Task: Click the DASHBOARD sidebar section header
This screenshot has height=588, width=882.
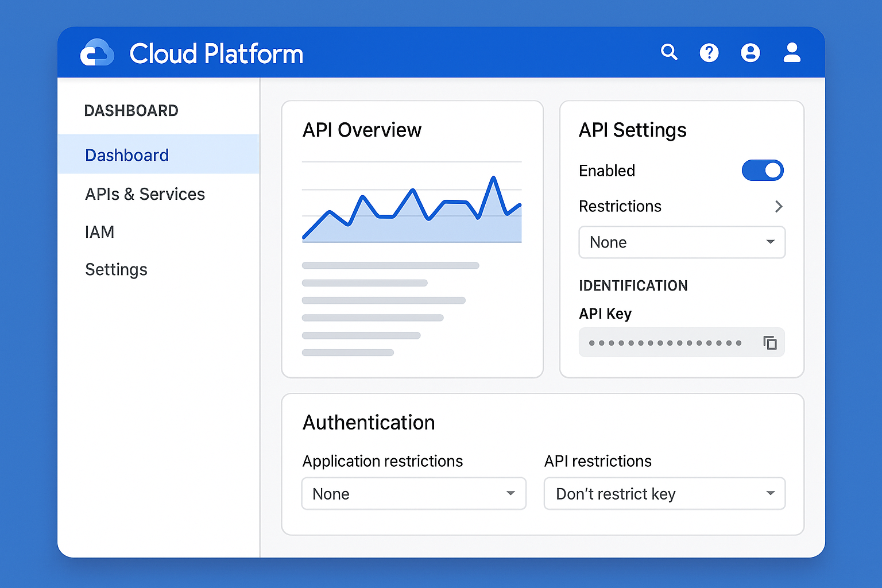Action: tap(131, 111)
